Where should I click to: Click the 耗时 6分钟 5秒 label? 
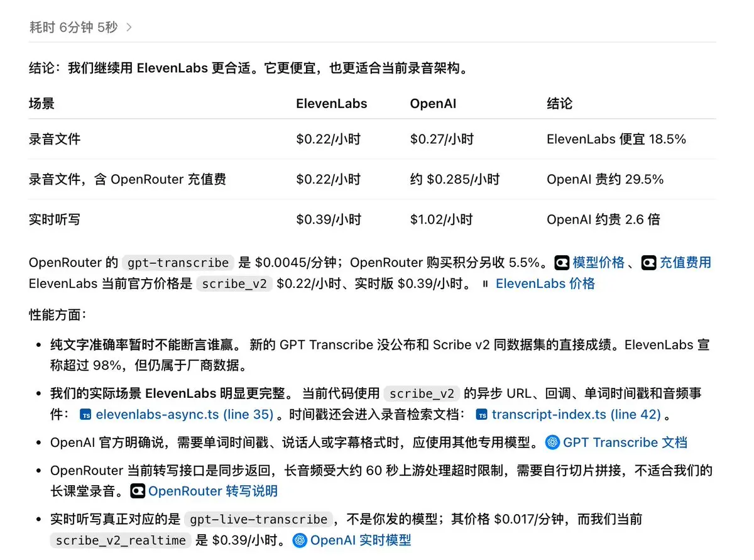click(x=73, y=27)
